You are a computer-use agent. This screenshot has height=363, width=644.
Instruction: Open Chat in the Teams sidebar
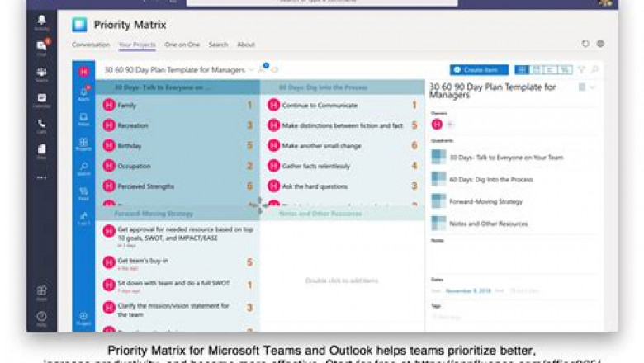[41, 47]
